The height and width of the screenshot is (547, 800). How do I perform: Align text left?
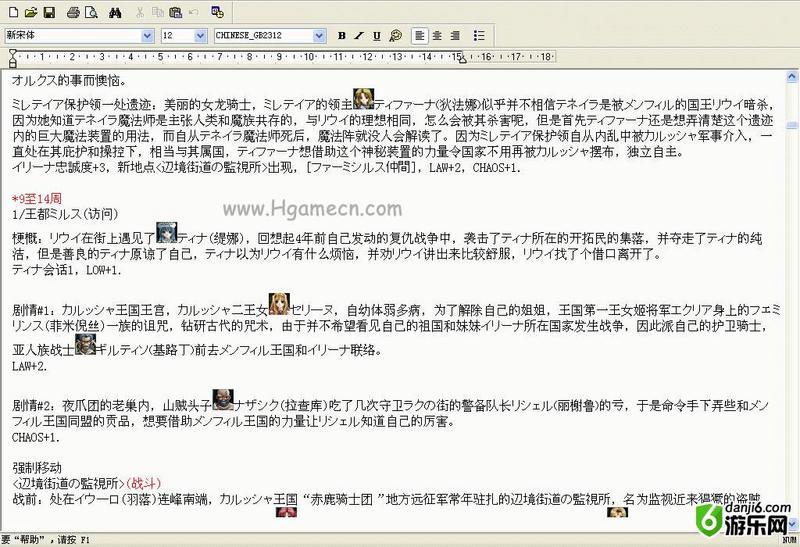click(x=420, y=35)
